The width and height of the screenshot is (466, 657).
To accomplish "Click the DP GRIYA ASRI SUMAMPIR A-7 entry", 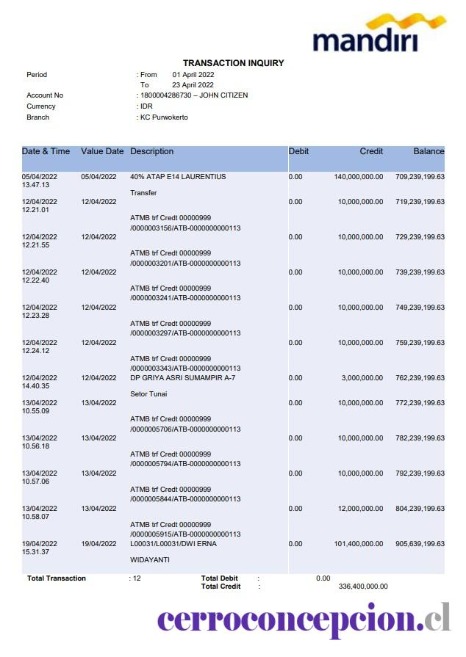I will tap(182, 378).
